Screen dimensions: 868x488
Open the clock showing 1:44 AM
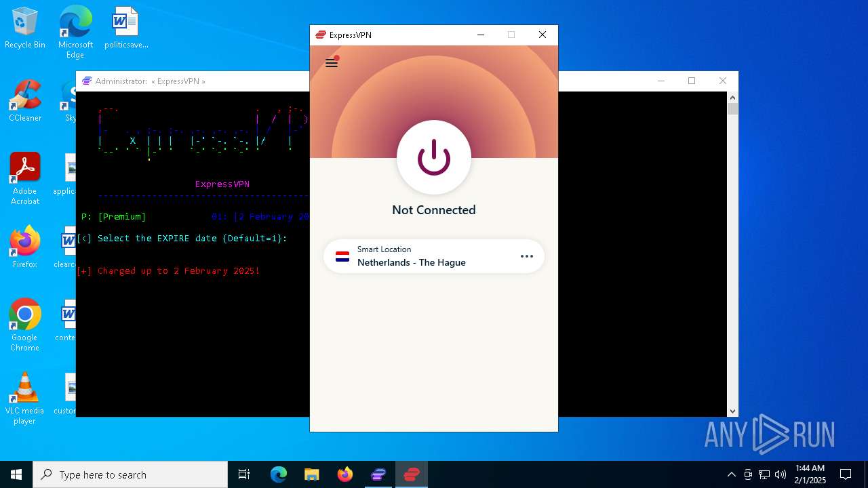tap(810, 474)
